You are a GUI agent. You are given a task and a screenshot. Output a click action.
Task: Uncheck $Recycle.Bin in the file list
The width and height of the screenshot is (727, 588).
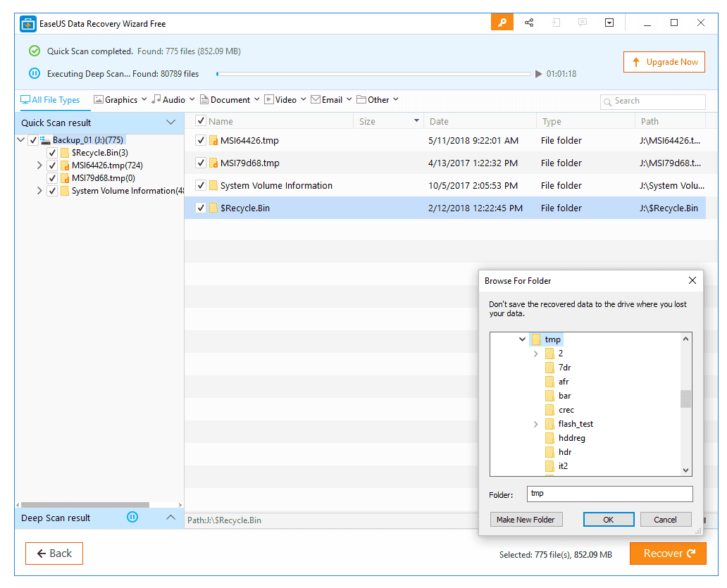coord(201,208)
